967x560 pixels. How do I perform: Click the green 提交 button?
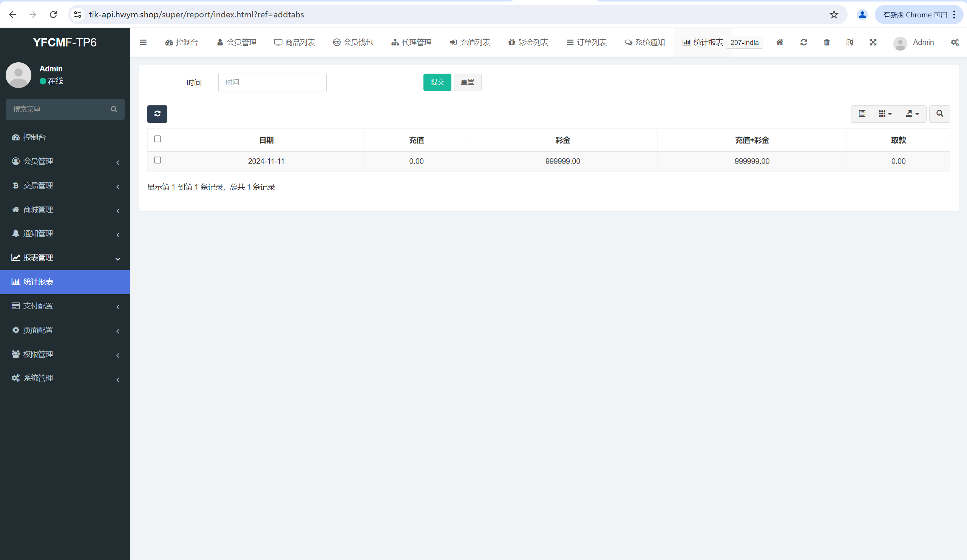click(437, 82)
